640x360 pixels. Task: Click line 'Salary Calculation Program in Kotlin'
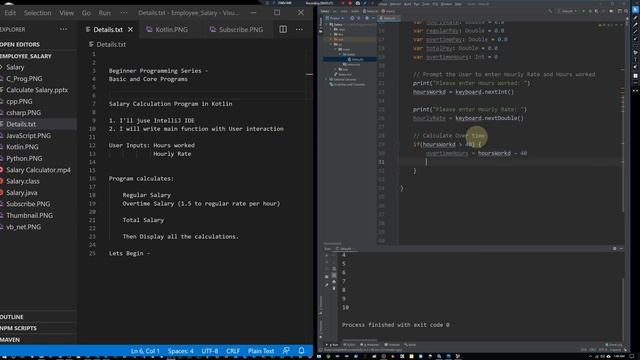coord(170,104)
